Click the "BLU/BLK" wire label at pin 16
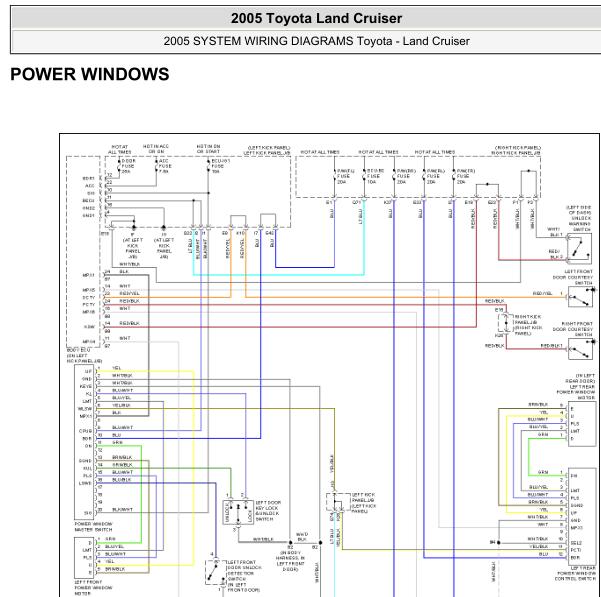Image resolution: width=601 pixels, height=597 pixels. pos(122,480)
